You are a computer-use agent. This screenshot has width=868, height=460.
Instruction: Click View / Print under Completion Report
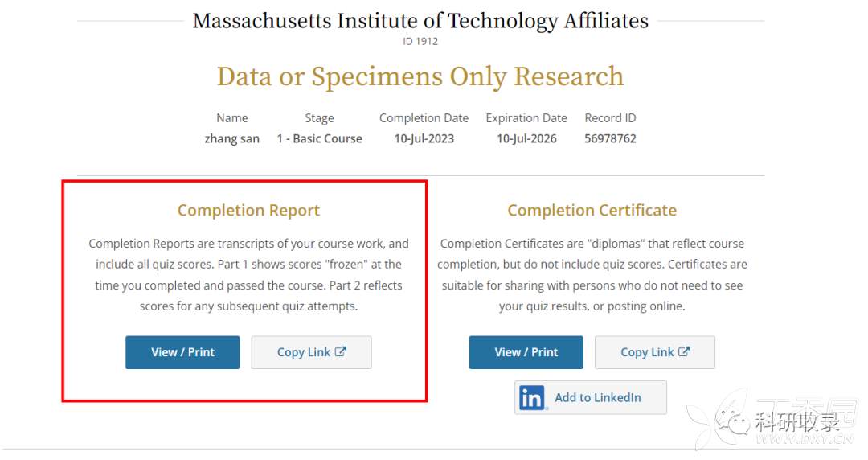[x=182, y=352]
